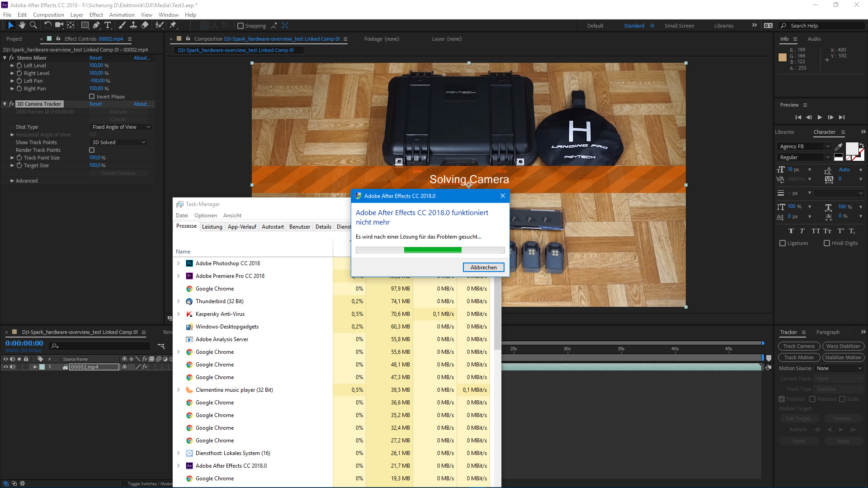The height and width of the screenshot is (488, 868).
Task: Click the 3D Camera Tracker tool icon
Action: [11, 103]
